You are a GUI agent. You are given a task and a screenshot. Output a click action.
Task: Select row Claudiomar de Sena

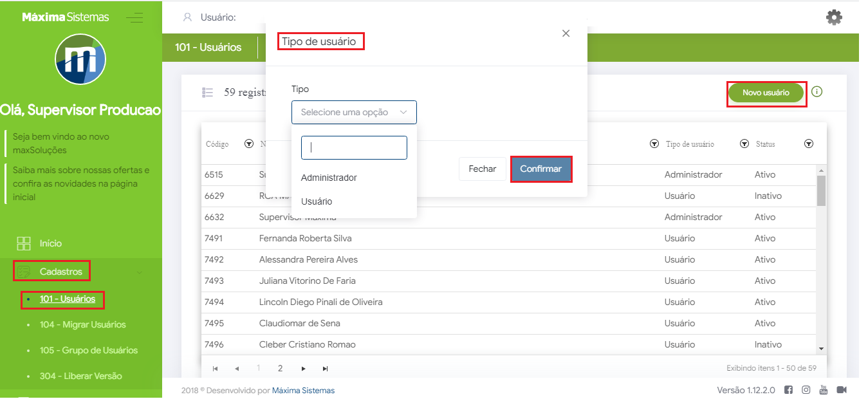508,323
